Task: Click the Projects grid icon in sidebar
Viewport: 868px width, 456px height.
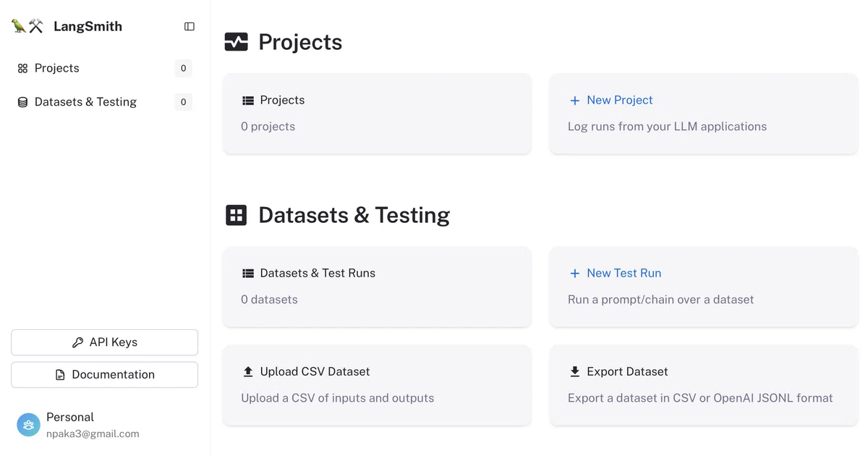Action: (x=22, y=68)
